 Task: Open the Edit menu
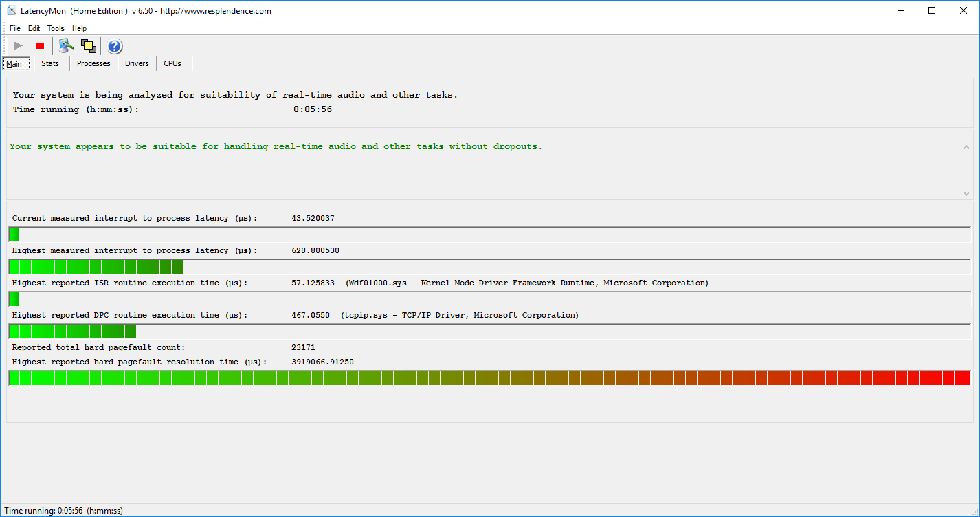(34, 29)
